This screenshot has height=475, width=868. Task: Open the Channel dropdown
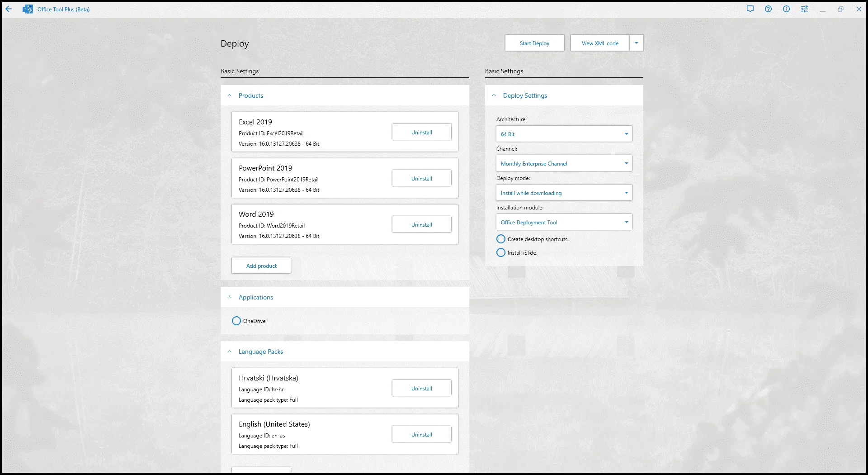pyautogui.click(x=564, y=163)
